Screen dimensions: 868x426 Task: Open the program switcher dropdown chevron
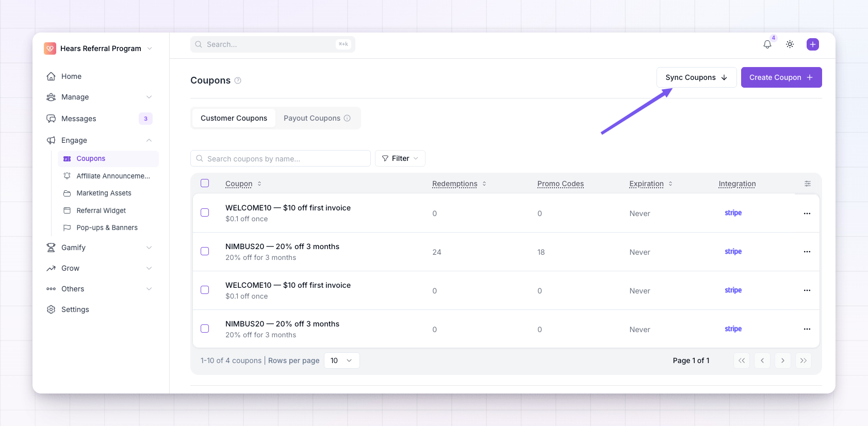[x=150, y=48]
